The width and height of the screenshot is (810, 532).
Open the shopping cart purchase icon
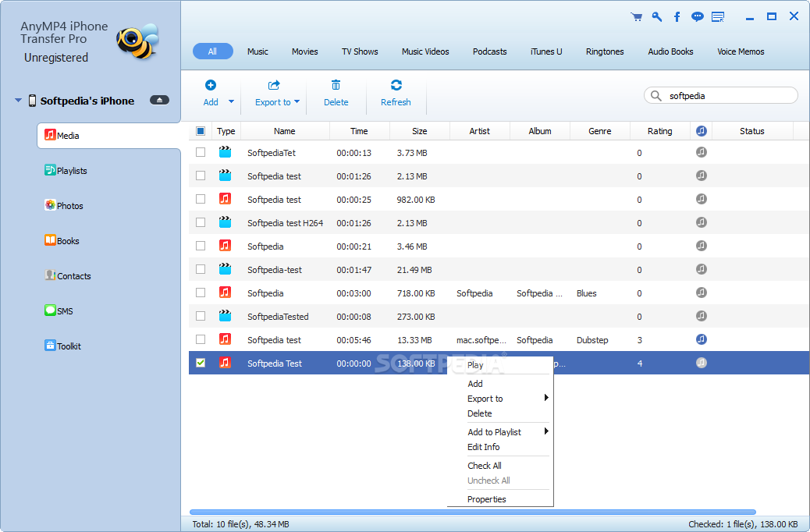(637, 17)
